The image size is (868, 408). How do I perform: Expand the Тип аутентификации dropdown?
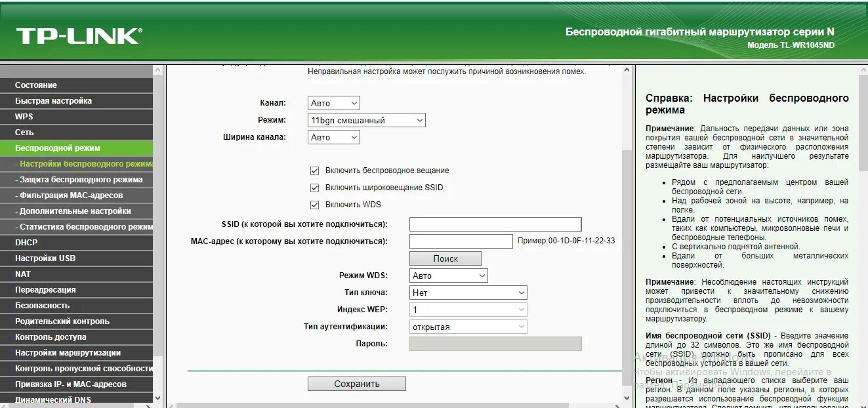pyautogui.click(x=468, y=327)
